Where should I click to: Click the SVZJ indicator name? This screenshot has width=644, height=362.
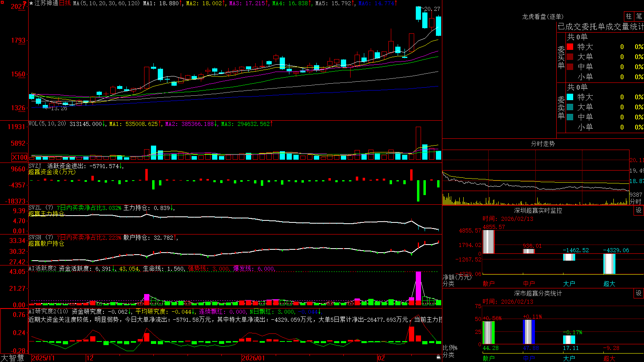click(35, 166)
